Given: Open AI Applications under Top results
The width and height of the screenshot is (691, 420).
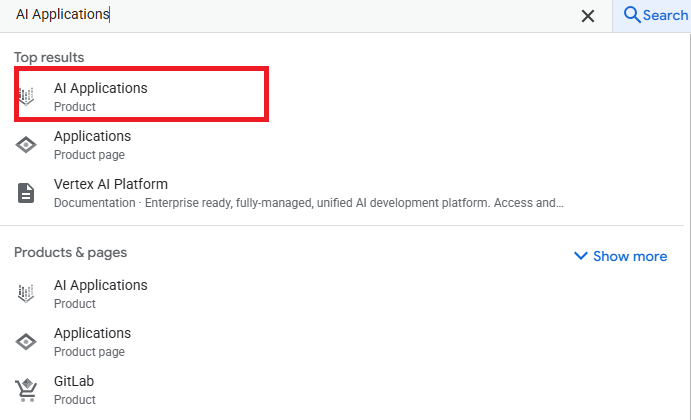Looking at the screenshot, I should (x=141, y=94).
